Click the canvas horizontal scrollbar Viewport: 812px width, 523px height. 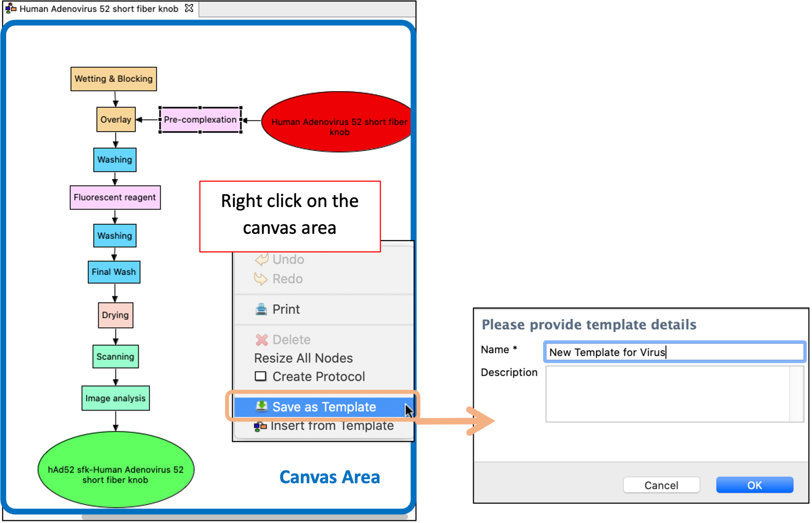245,517
